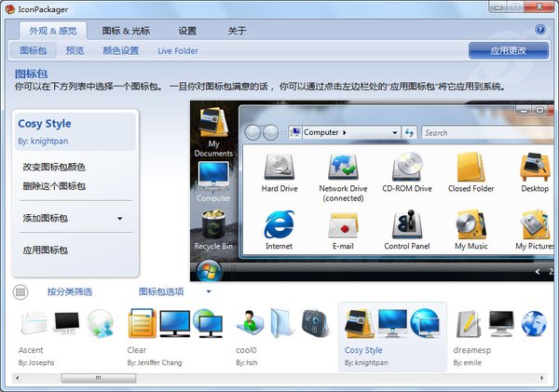The height and width of the screenshot is (392, 559).
Task: Click the 添加图标包 menu label
Action: tap(46, 218)
